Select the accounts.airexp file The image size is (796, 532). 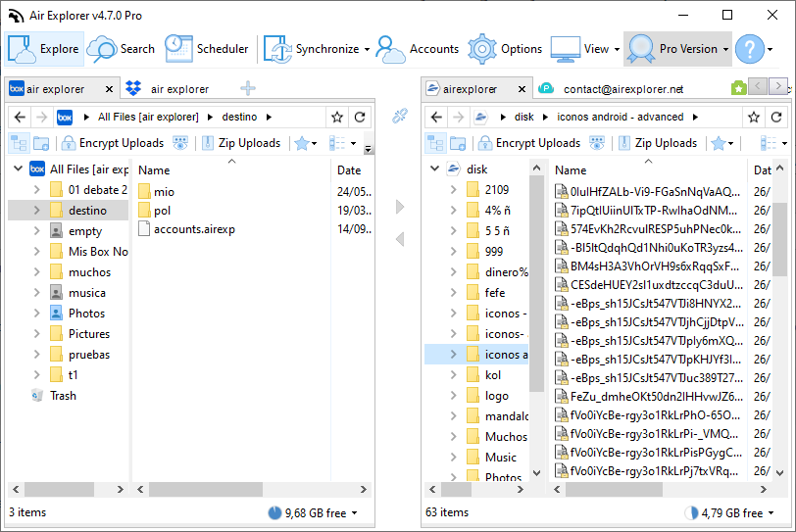(194, 229)
